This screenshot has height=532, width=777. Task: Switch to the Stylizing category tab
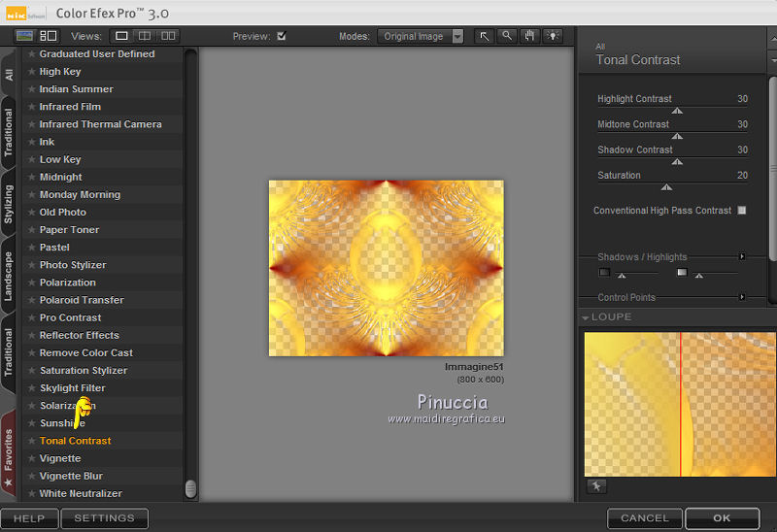(9, 204)
